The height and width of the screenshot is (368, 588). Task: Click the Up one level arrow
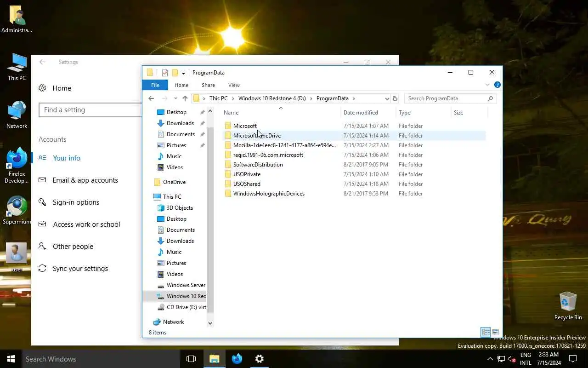click(x=185, y=98)
